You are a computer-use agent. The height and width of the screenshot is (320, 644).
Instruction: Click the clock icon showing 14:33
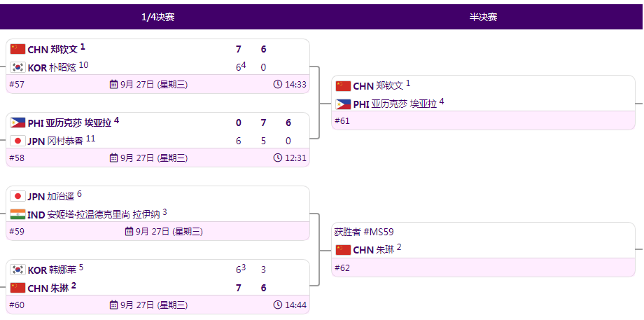coord(278,85)
